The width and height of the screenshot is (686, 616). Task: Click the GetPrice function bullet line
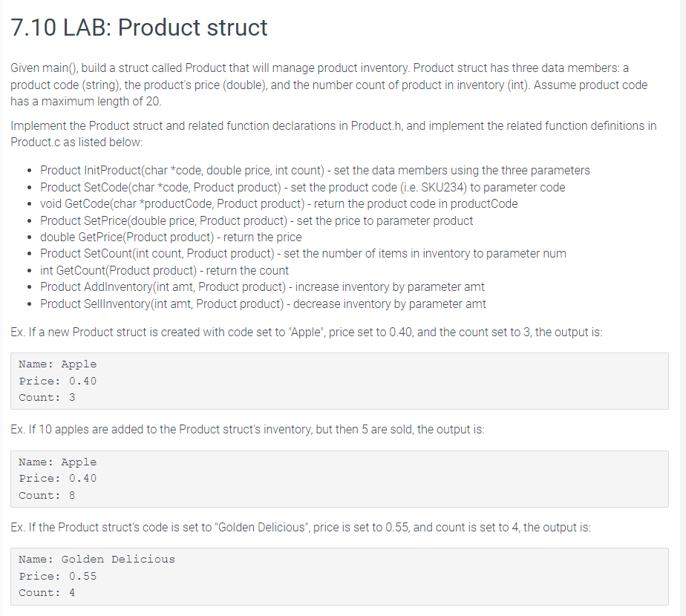click(171, 237)
